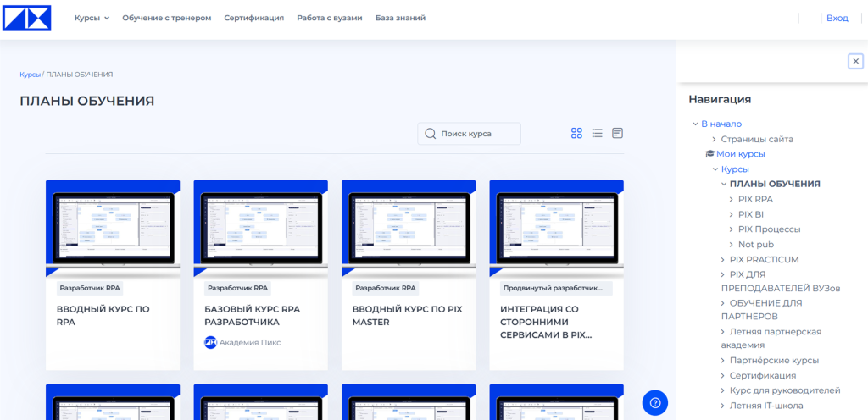
Task: Open the help question mark button
Action: [x=654, y=402]
